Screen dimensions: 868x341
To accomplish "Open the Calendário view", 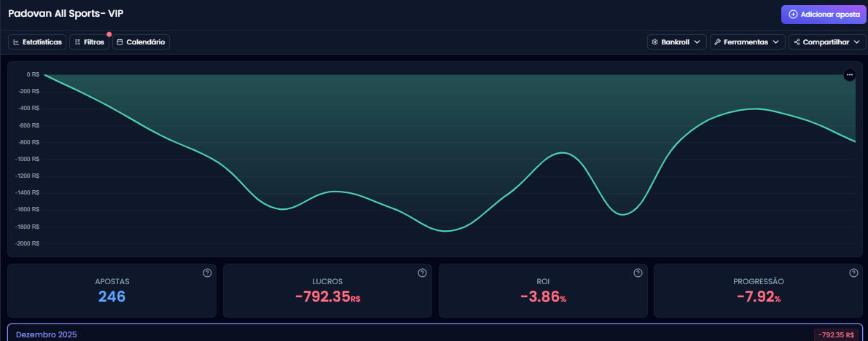I will pos(141,42).
